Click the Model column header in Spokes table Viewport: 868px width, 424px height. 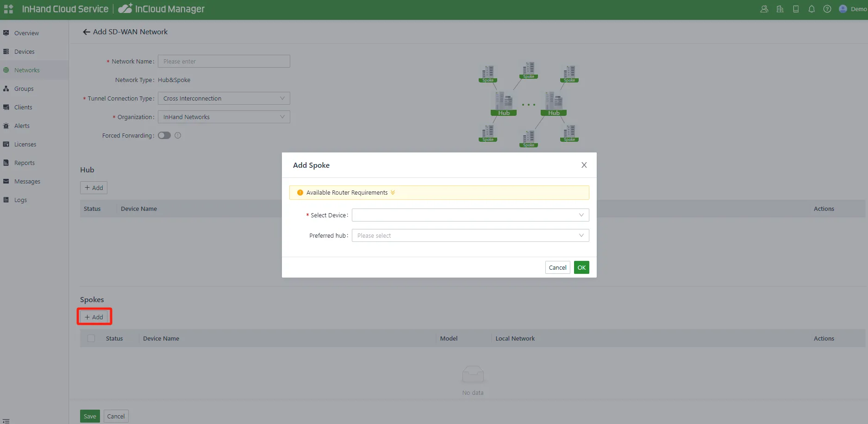coord(449,338)
